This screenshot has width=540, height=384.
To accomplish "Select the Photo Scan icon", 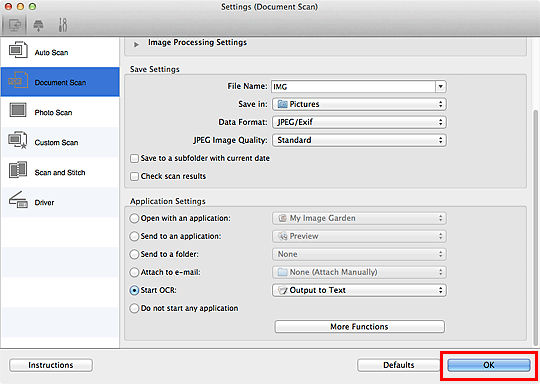I will point(18,111).
